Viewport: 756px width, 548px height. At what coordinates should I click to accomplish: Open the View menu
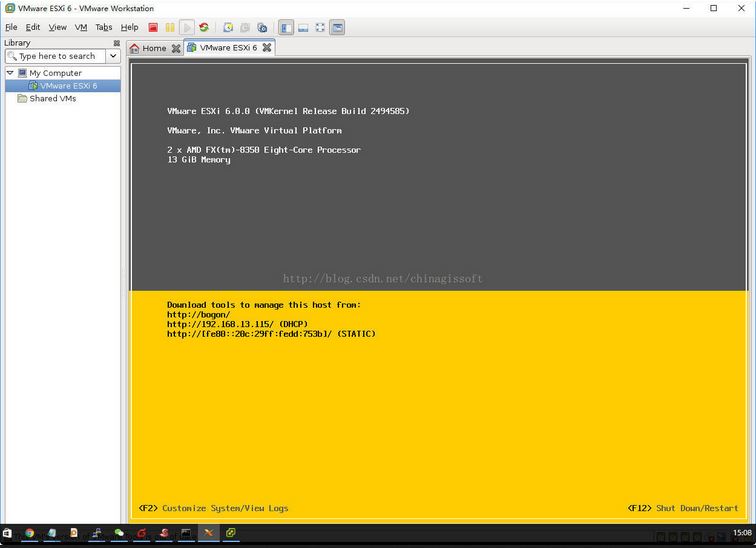point(57,27)
